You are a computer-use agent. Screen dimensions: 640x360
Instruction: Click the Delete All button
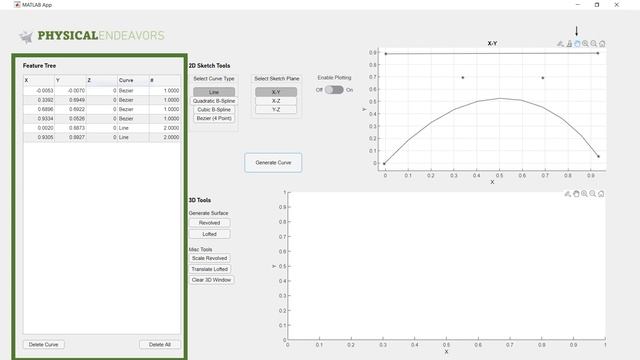click(x=160, y=344)
